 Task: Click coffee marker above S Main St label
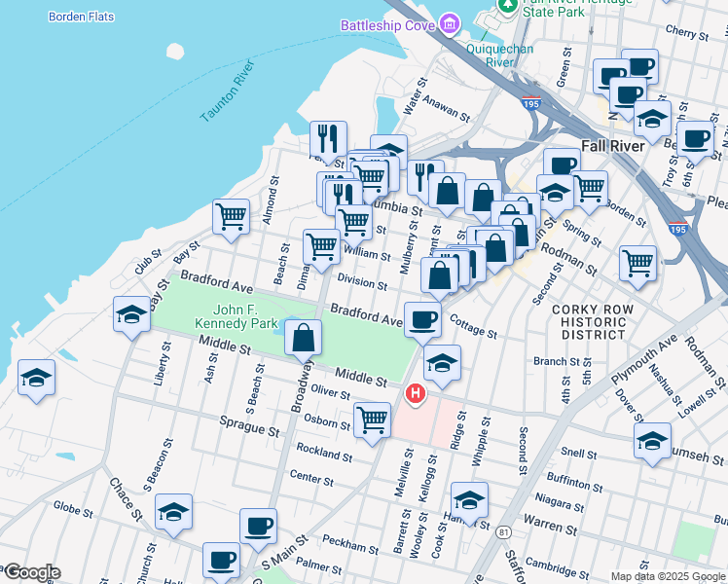point(259,527)
